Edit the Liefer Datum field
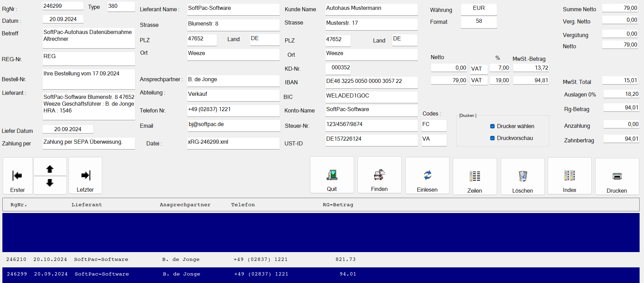Viewport: 644px width, 283px height. coord(68,129)
